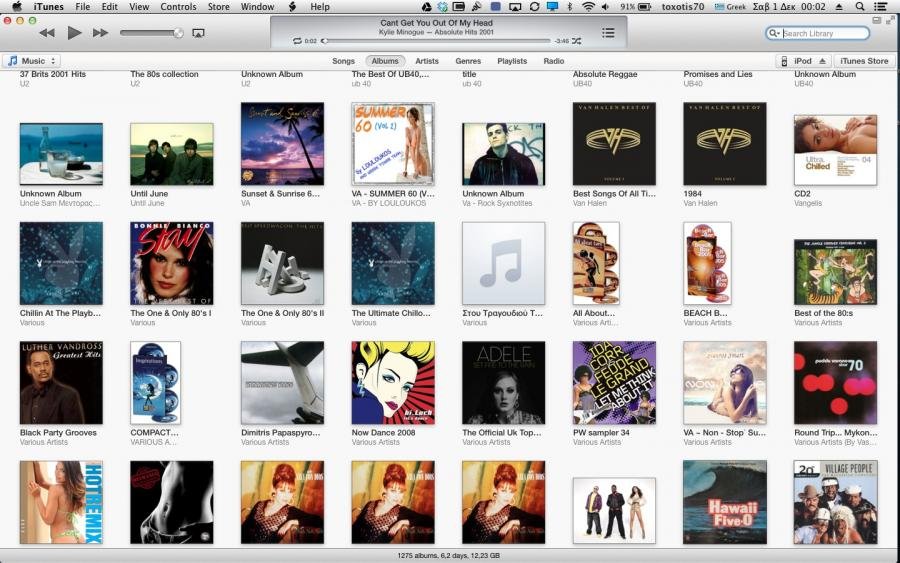
Task: Open Chillin At The Playboy album cover
Action: coord(61,263)
